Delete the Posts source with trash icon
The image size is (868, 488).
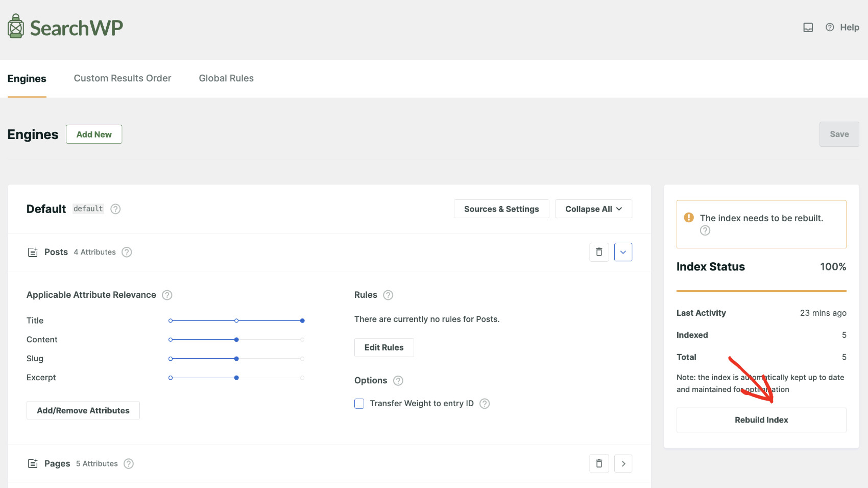(x=599, y=252)
